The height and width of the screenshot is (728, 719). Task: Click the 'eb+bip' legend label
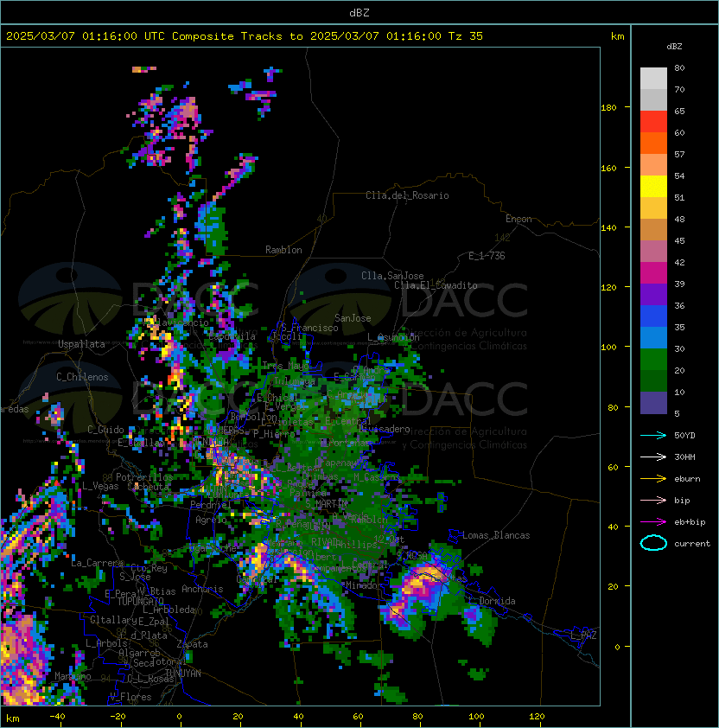click(690, 522)
